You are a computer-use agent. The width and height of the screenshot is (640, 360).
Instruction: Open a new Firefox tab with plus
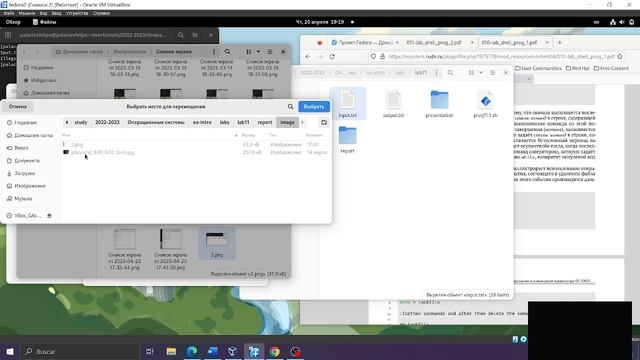pos(560,42)
